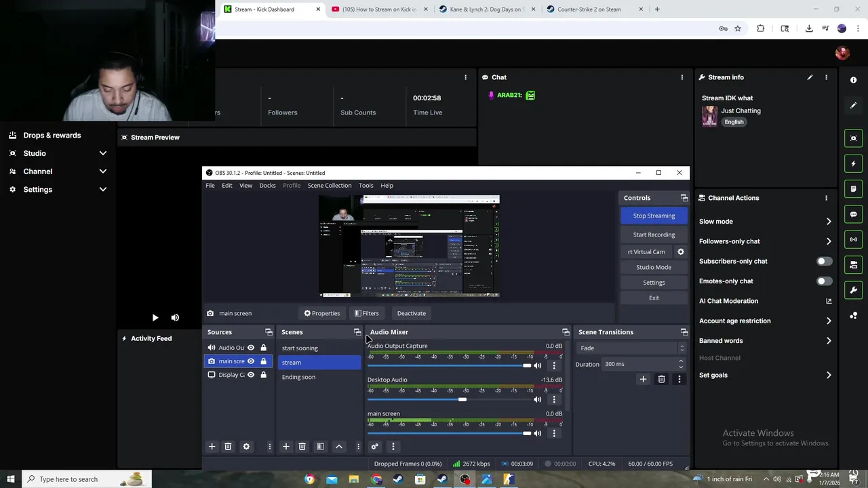Image resolution: width=868 pixels, height=488 pixels.
Task: Toggle Display Capture source visibility eye
Action: (251, 375)
